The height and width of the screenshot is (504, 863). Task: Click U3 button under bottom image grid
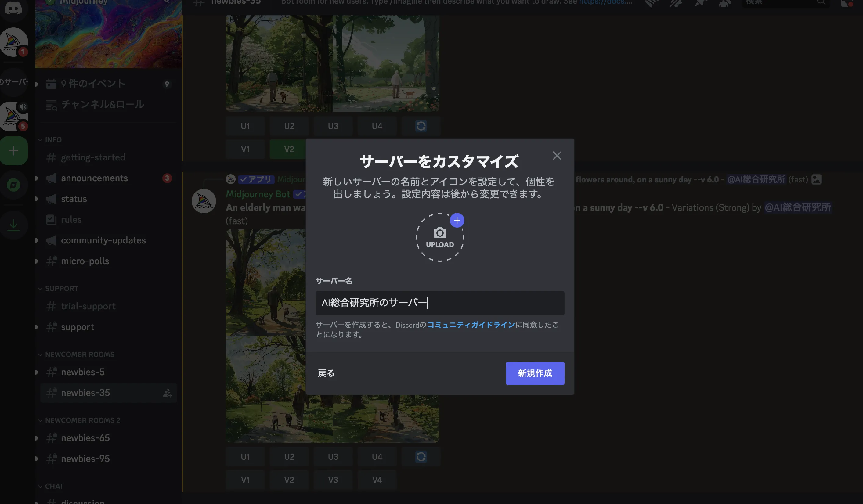[x=333, y=457]
